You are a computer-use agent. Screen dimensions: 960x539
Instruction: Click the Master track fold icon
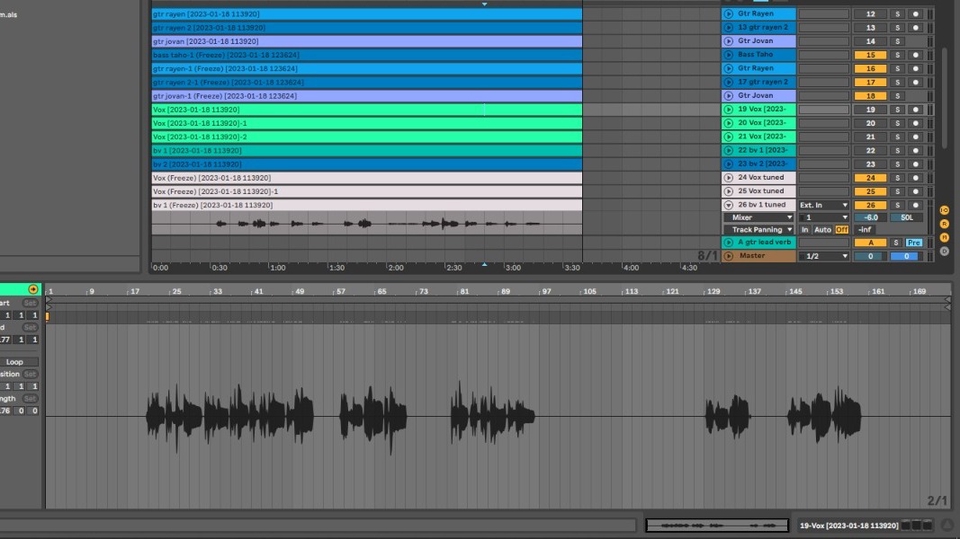click(x=728, y=256)
